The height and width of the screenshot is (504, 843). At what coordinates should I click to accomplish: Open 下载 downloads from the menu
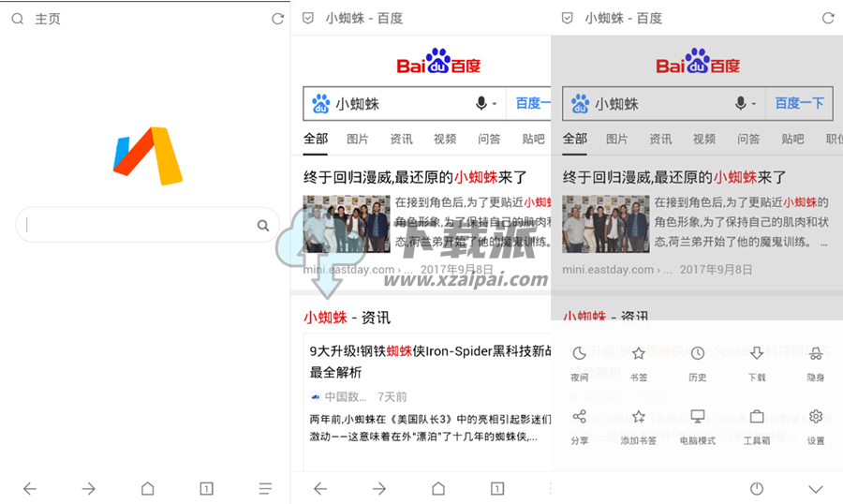click(757, 363)
